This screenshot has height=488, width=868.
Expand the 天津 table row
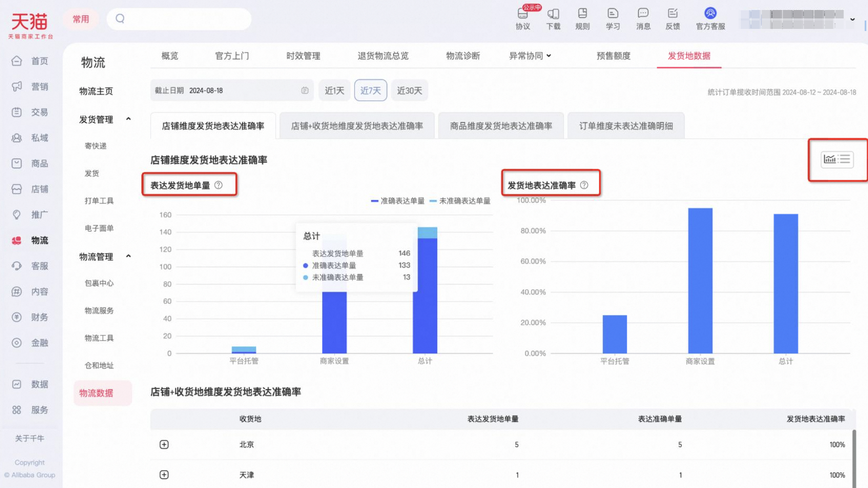(164, 475)
